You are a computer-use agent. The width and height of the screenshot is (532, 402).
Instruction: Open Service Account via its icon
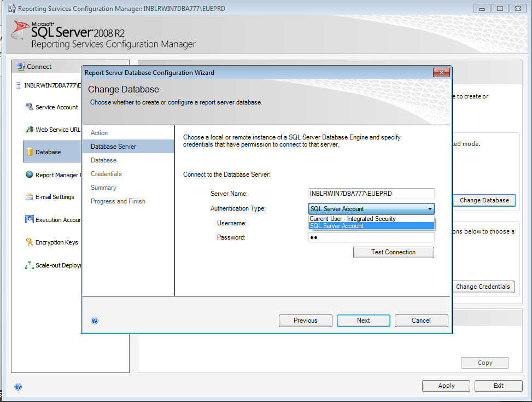pos(29,107)
